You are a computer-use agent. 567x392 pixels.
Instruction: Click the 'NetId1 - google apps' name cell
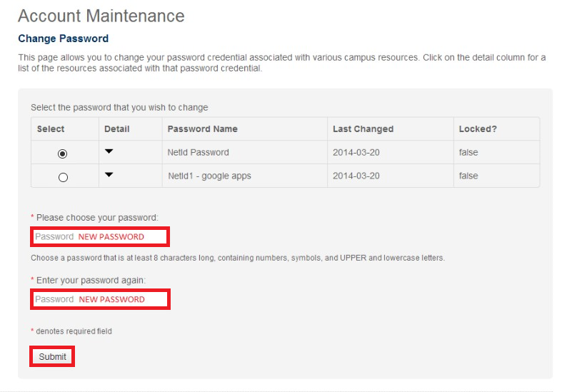[209, 176]
